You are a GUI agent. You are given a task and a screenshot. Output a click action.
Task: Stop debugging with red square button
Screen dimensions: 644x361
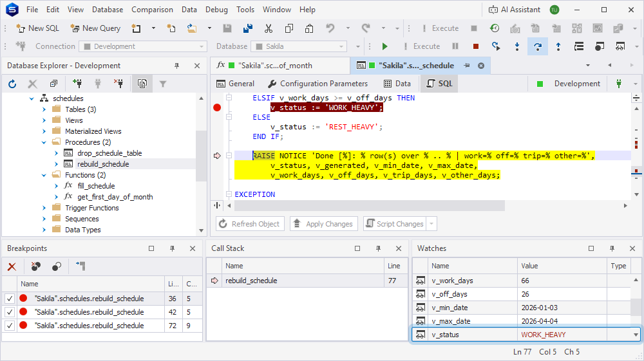(476, 46)
